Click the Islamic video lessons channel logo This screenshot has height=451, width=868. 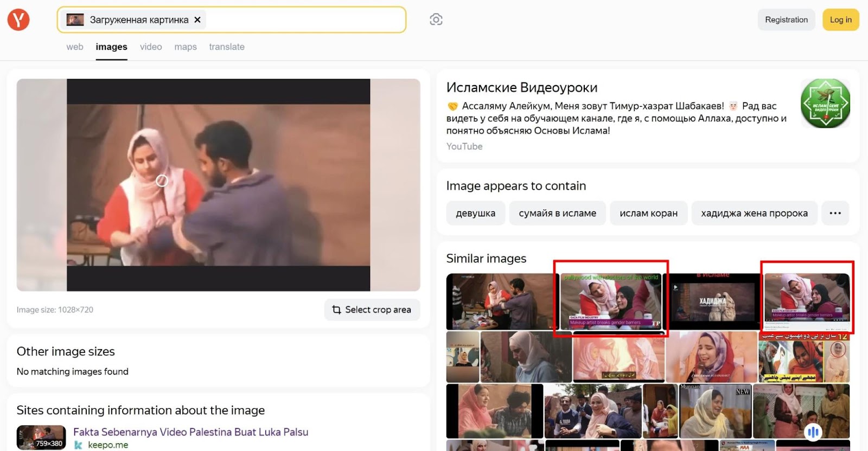825,104
